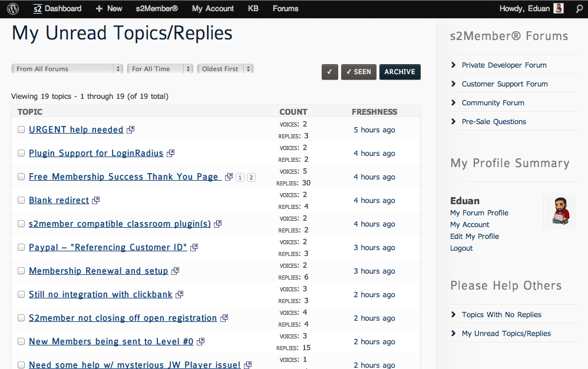
Task: Open the Community Forum link
Action: coord(493,102)
